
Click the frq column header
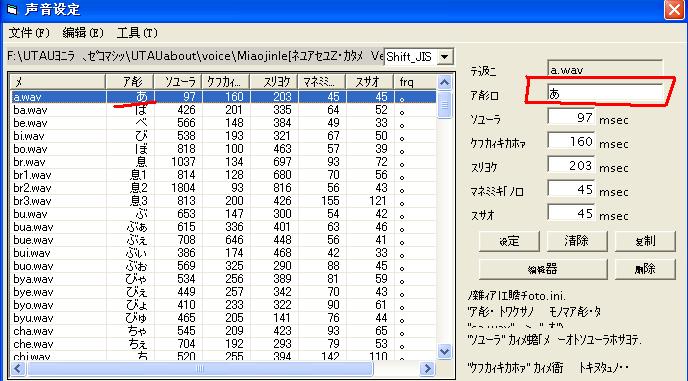point(415,82)
